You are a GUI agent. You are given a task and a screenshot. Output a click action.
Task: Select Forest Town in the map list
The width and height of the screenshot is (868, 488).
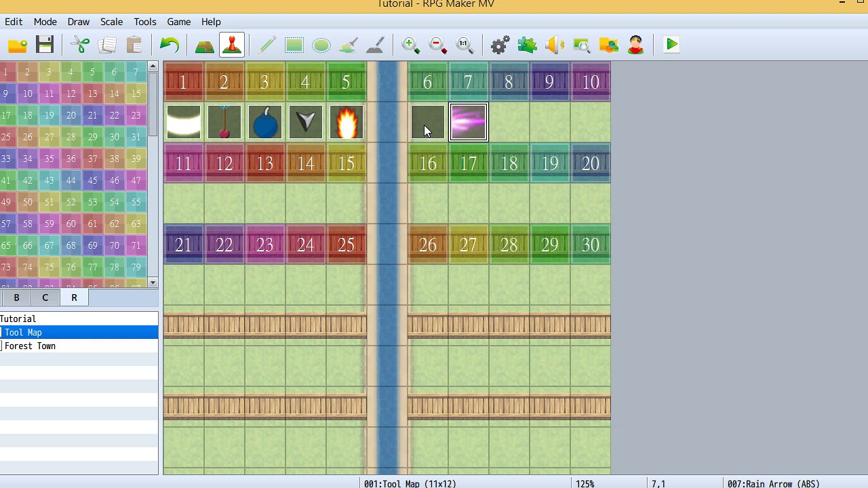(x=30, y=346)
